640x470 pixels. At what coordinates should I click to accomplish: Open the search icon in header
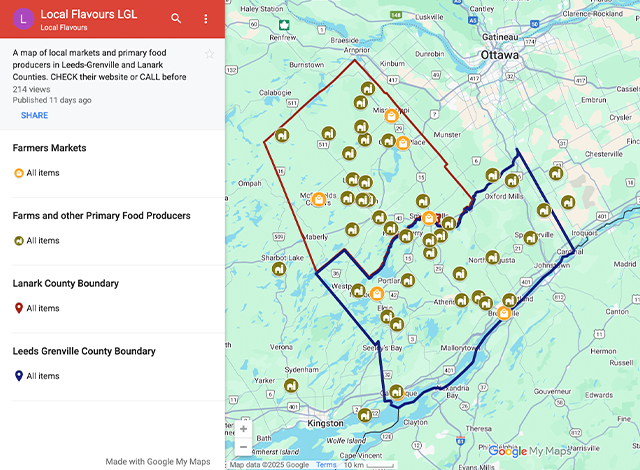pyautogui.click(x=176, y=18)
